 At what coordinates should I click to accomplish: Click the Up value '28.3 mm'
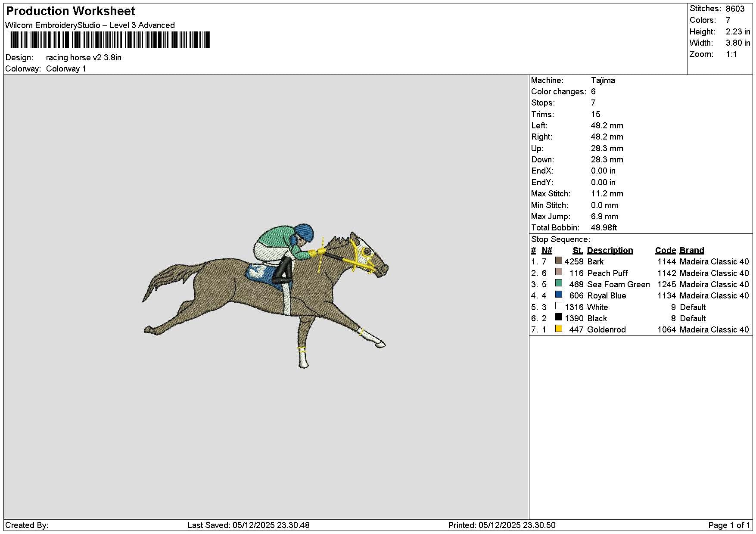(x=607, y=148)
